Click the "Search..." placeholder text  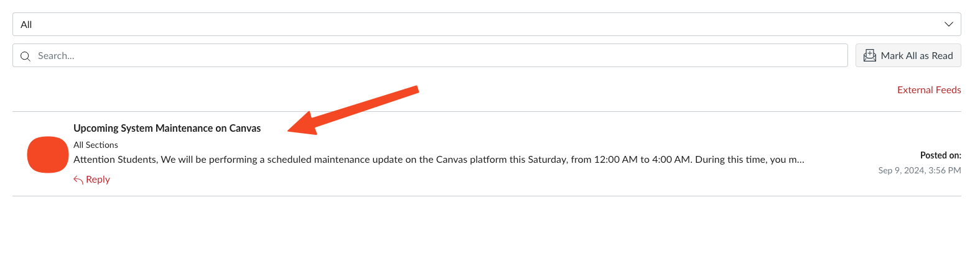point(56,56)
